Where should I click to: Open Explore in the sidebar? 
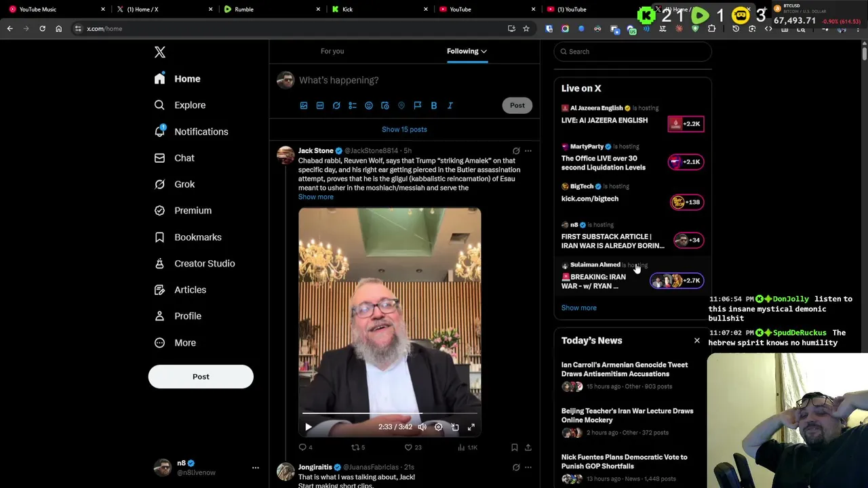pyautogui.click(x=180, y=105)
